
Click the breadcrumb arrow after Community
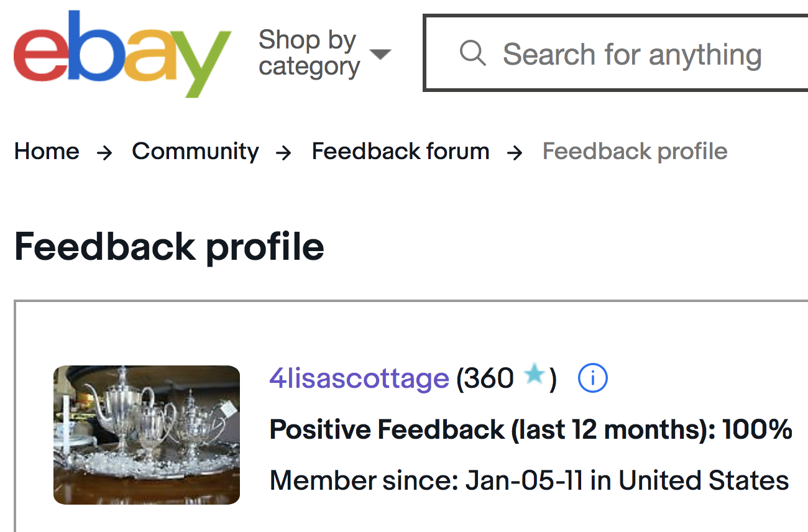[x=284, y=152]
